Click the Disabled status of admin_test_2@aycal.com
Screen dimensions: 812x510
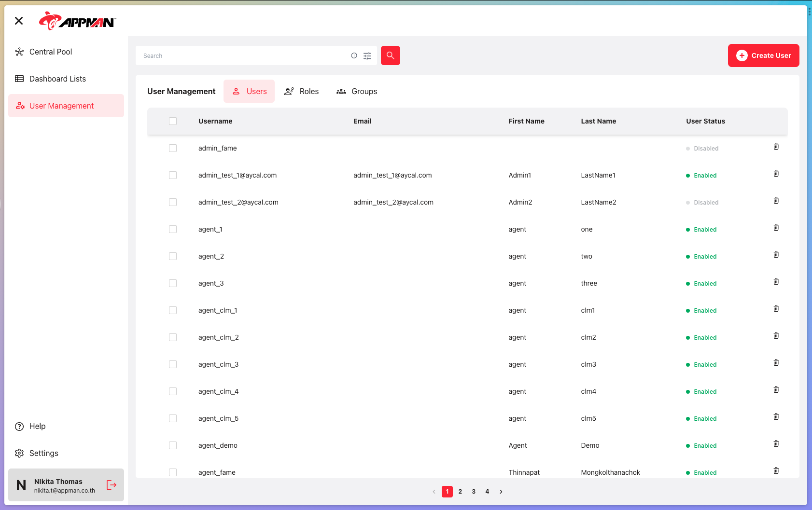tap(702, 203)
